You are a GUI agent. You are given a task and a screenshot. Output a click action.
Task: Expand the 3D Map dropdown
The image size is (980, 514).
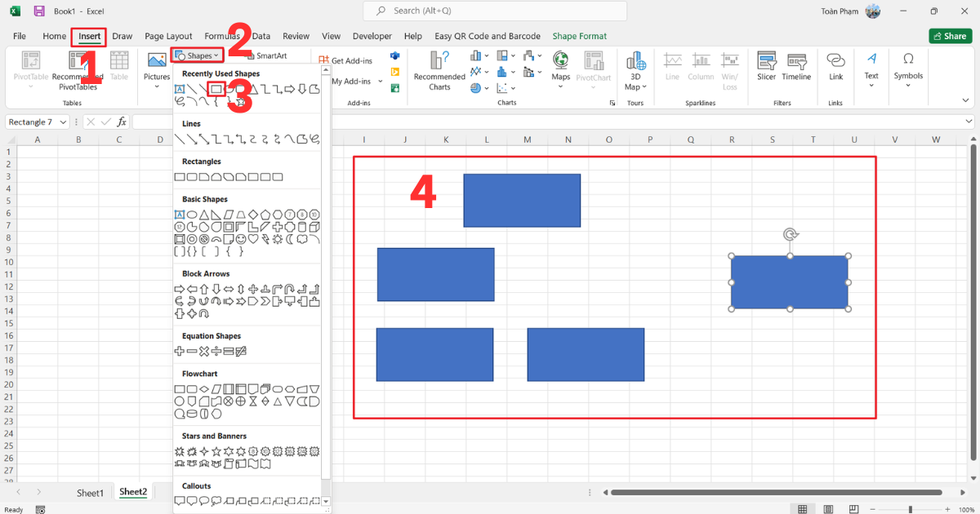[x=644, y=87]
